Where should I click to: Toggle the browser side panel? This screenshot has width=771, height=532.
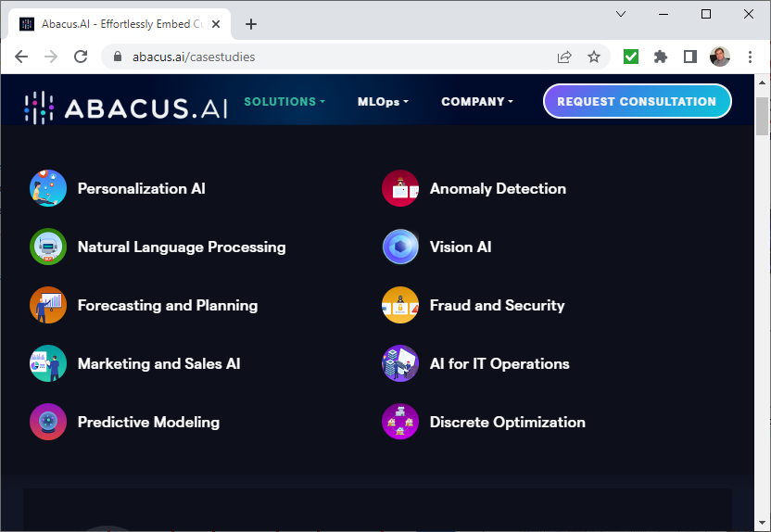(x=690, y=57)
